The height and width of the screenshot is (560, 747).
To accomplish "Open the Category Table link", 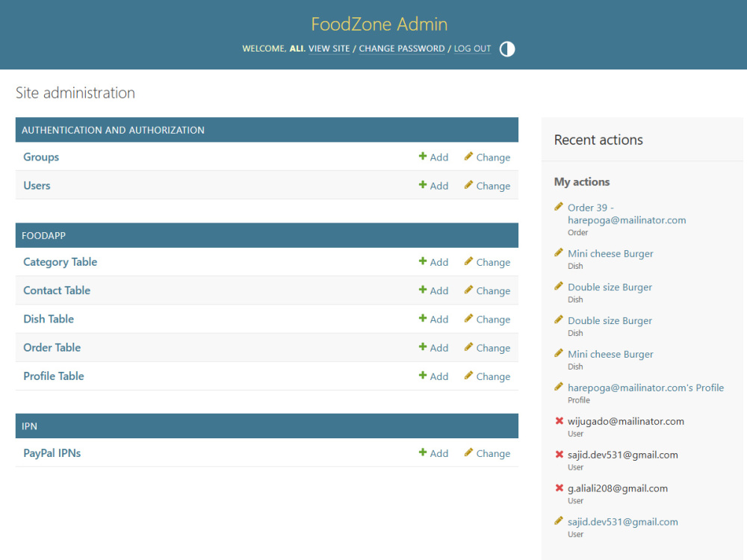I will coord(60,262).
